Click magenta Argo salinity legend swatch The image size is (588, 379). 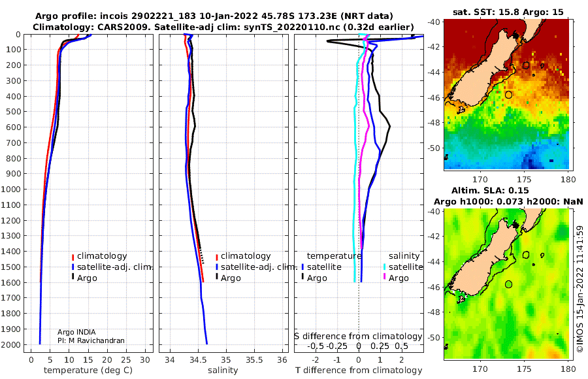[x=385, y=277]
